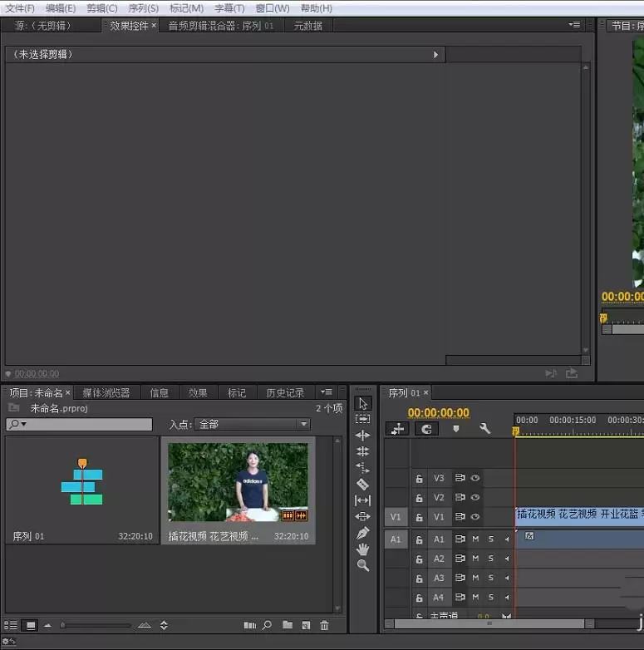Toggle lock on V2 track

420,498
